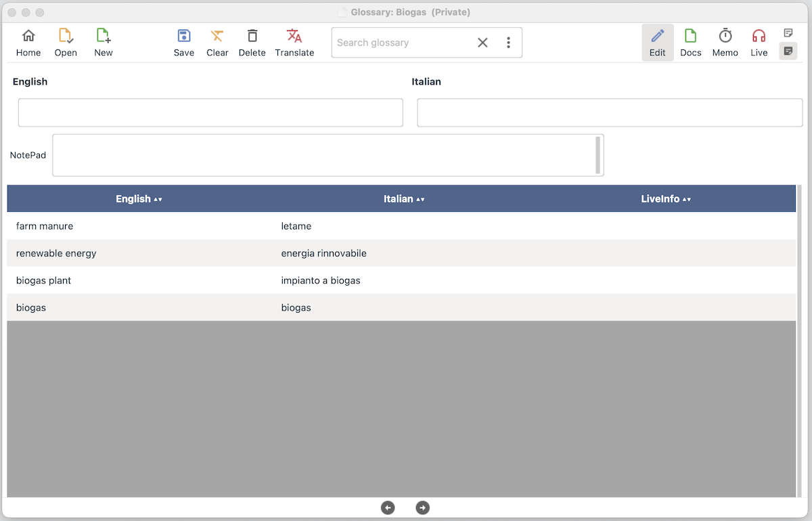Open the Docs panel

coord(691,43)
